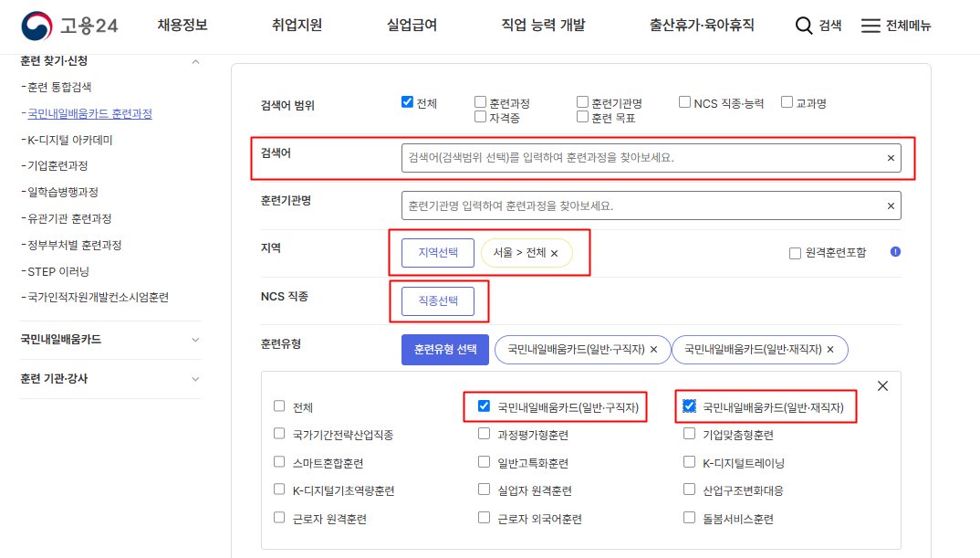
Task: Clear the 훈련기관명 field using its × icon
Action: pyautogui.click(x=891, y=205)
